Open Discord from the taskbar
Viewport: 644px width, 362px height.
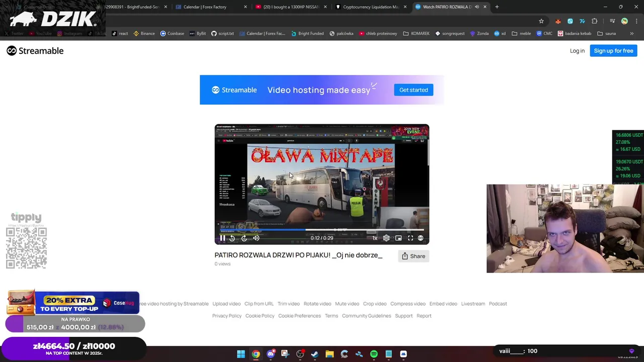(x=271, y=354)
